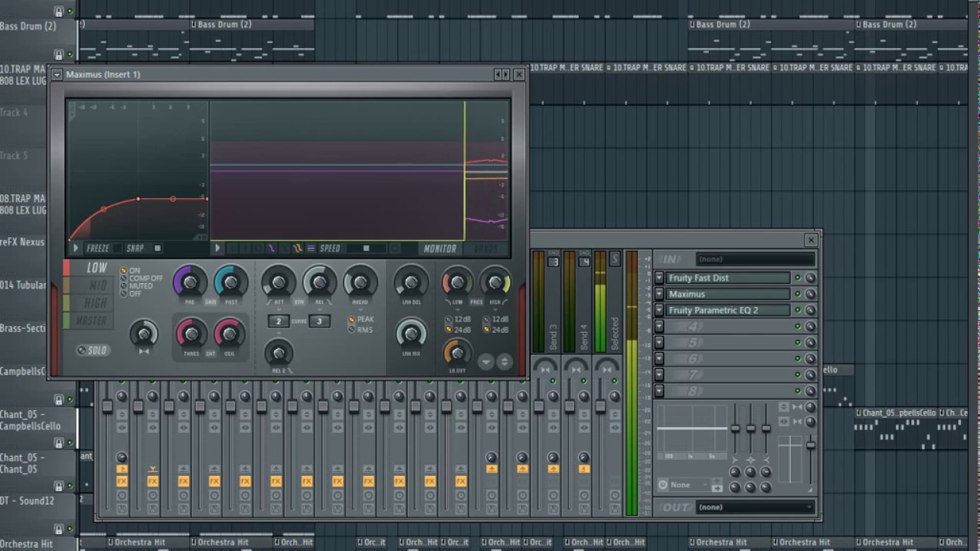Click the HIGH frequency knob
Image resolution: width=980 pixels, height=551 pixels.
(x=495, y=282)
